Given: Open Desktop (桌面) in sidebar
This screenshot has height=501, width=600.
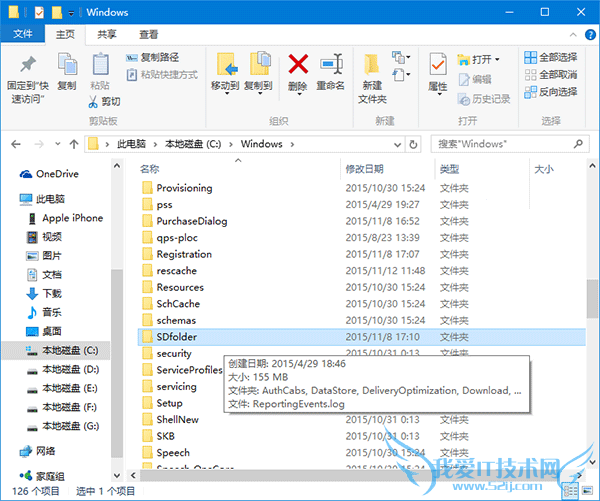Looking at the screenshot, I should tap(44, 331).
